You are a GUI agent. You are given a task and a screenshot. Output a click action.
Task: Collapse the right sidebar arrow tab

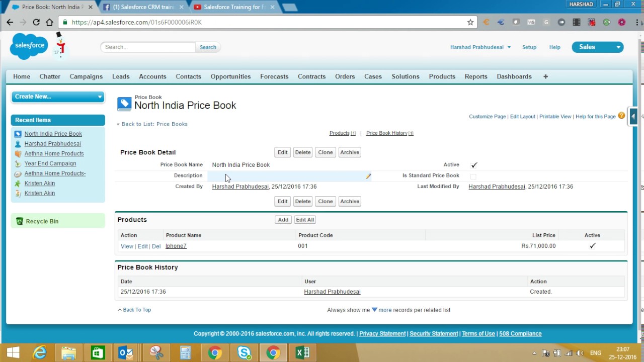[633, 116]
